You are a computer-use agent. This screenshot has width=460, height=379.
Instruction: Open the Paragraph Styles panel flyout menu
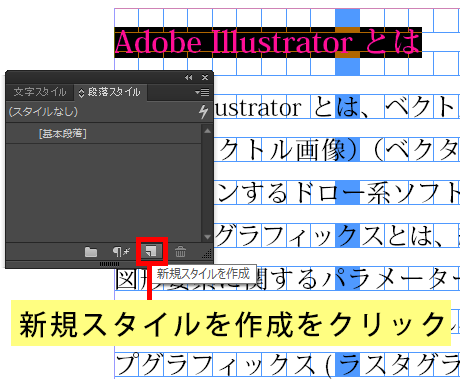[x=203, y=92]
